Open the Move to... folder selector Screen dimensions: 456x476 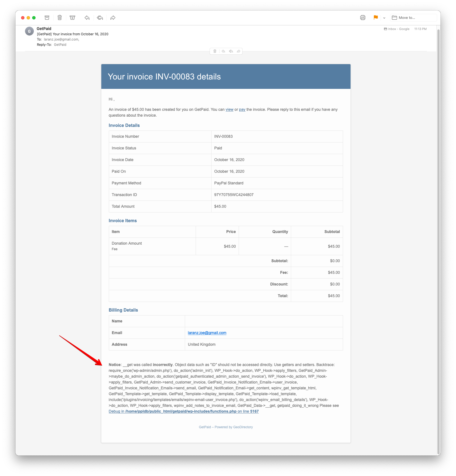point(413,17)
